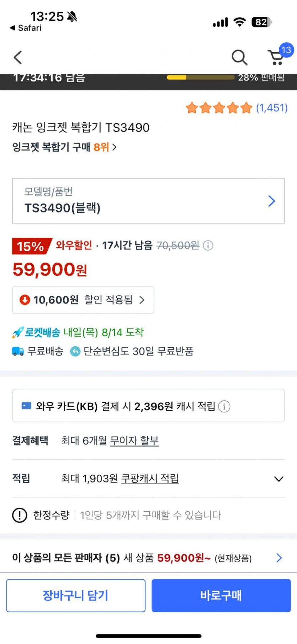Open search with the magnifier icon
Screen dimensions: 297x644
tap(239, 57)
